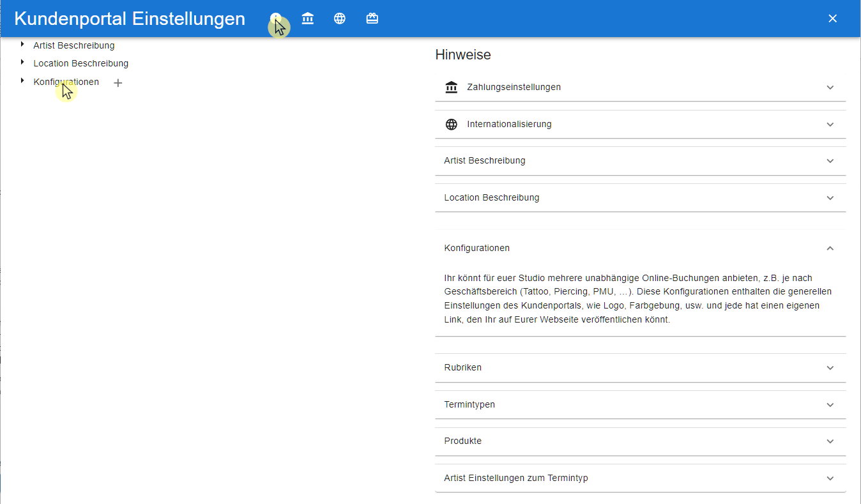Click the Internationalisierung hint title text
861x504 pixels.
click(510, 124)
